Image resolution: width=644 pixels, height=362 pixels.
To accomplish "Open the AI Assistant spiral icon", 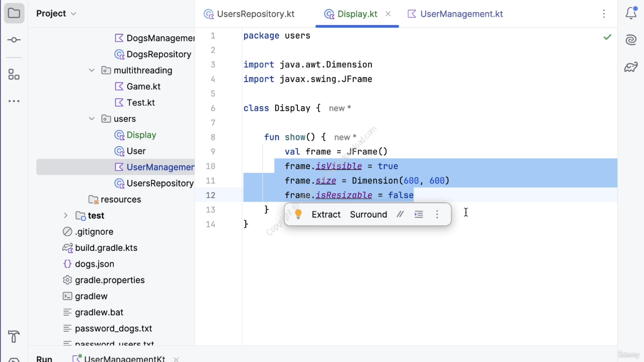I will click(x=631, y=40).
